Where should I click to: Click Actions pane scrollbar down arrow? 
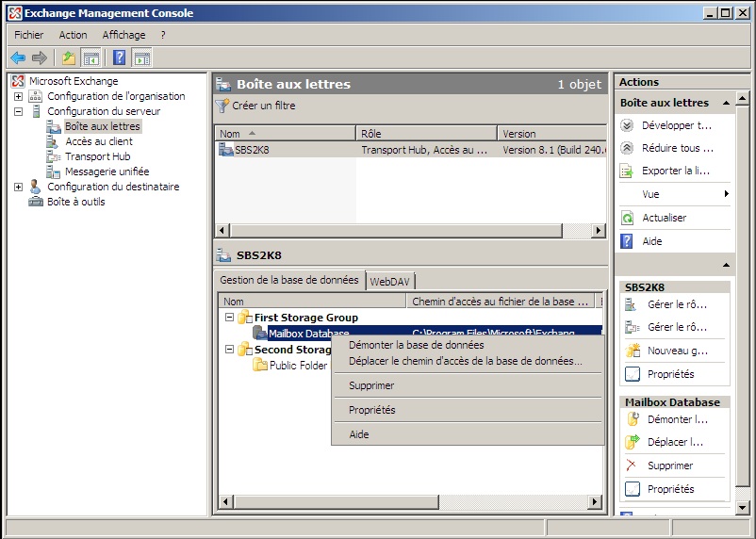742,507
